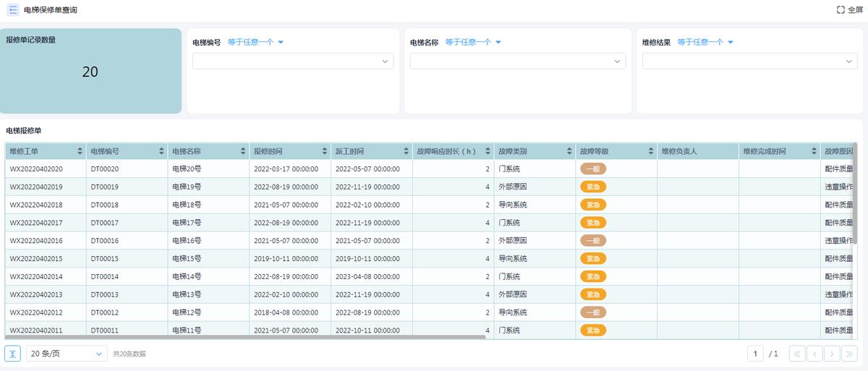Click the page number input field
The height and width of the screenshot is (371, 868).
pos(755,354)
